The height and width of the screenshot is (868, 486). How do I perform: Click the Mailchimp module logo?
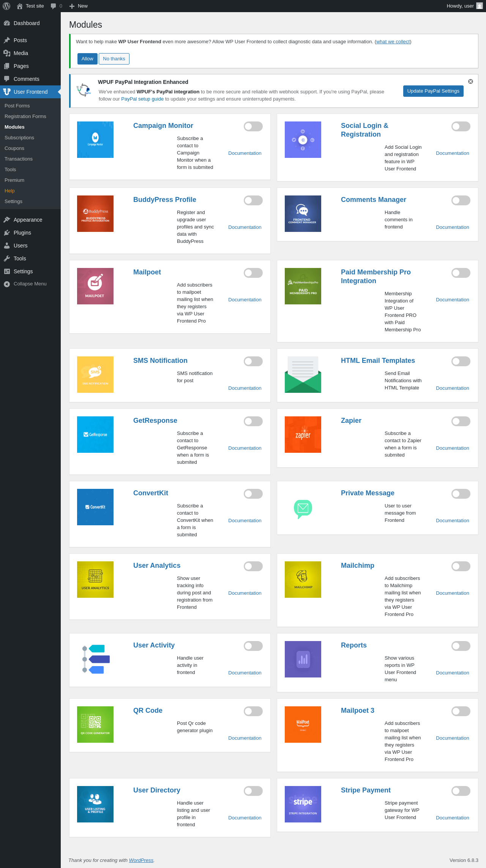pyautogui.click(x=303, y=580)
